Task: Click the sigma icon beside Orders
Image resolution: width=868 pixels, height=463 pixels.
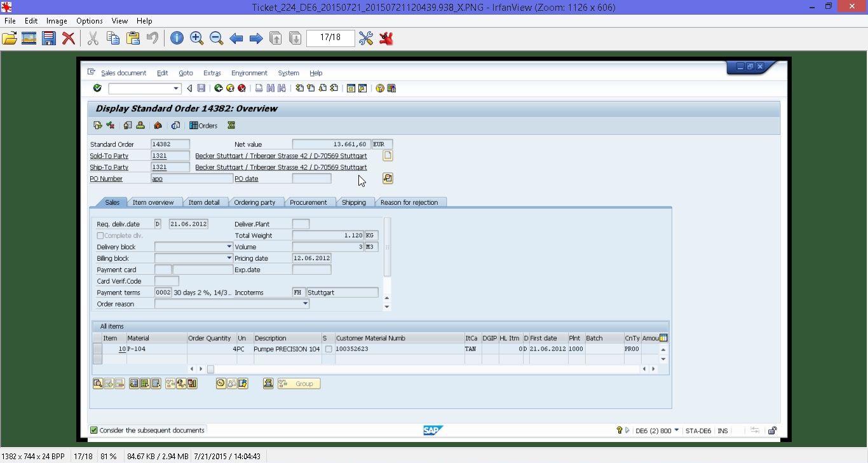Action: [231, 125]
